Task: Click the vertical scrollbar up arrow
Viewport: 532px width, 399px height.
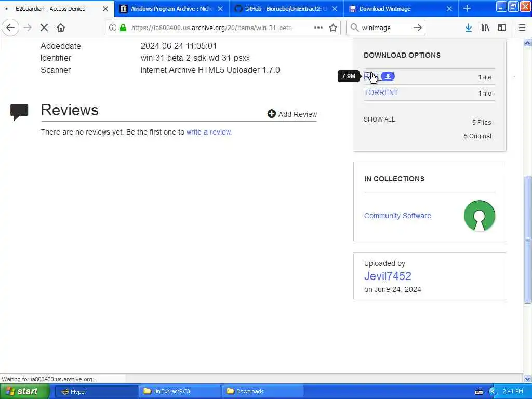Action: [527, 43]
